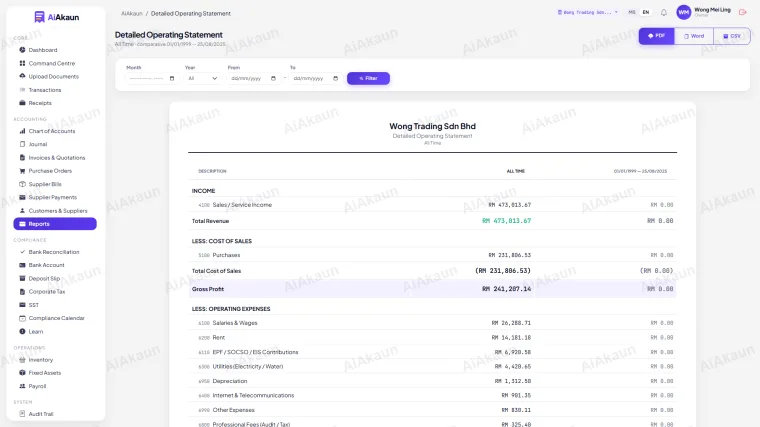Click the Invoices & Quotations icon

coord(22,158)
